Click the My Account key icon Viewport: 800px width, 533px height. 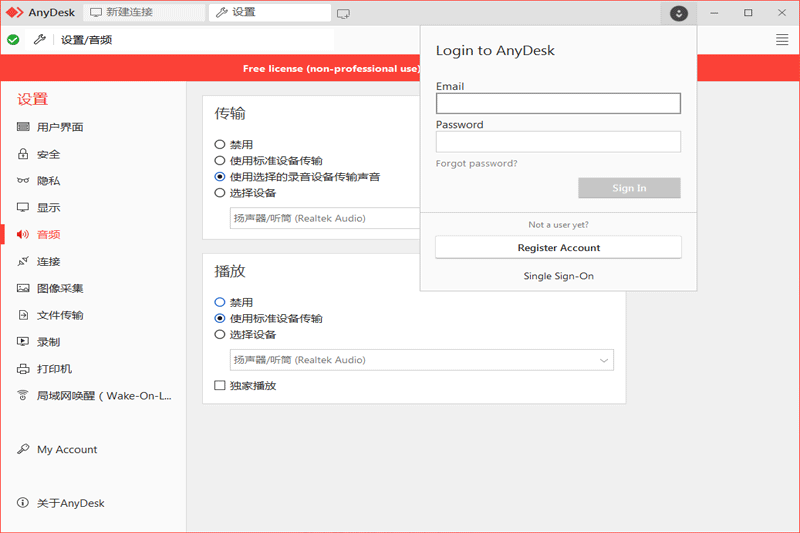coord(23,449)
